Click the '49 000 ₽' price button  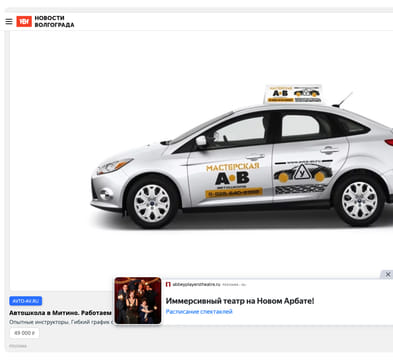coord(24,333)
